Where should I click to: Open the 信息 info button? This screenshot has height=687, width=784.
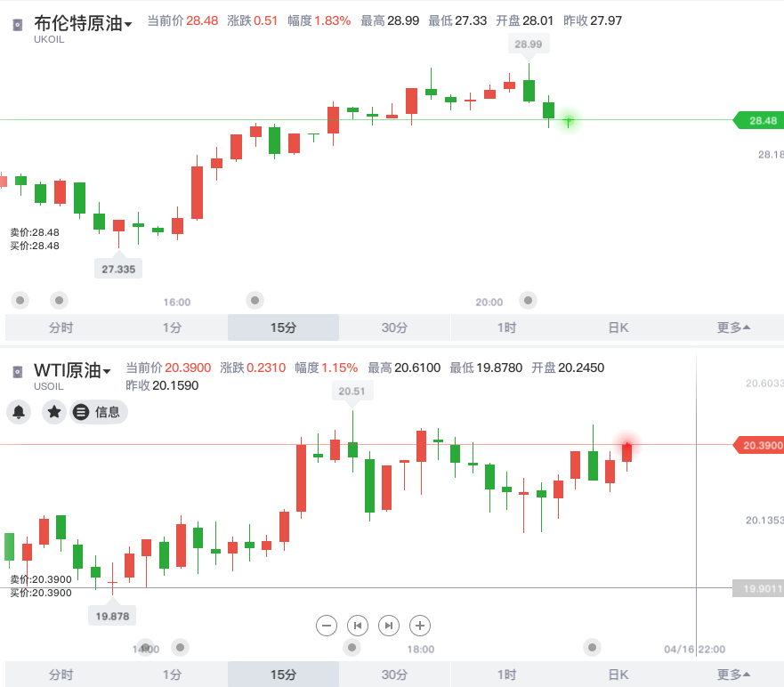click(x=99, y=412)
